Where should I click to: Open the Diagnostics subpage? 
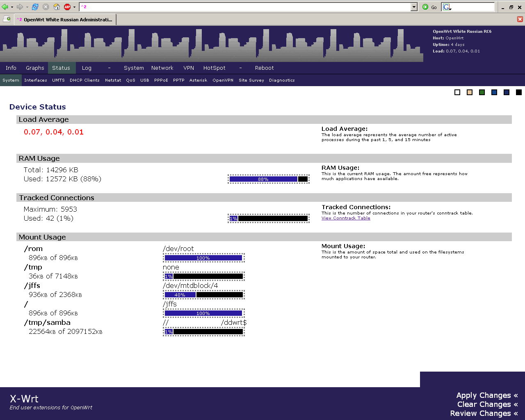point(282,80)
